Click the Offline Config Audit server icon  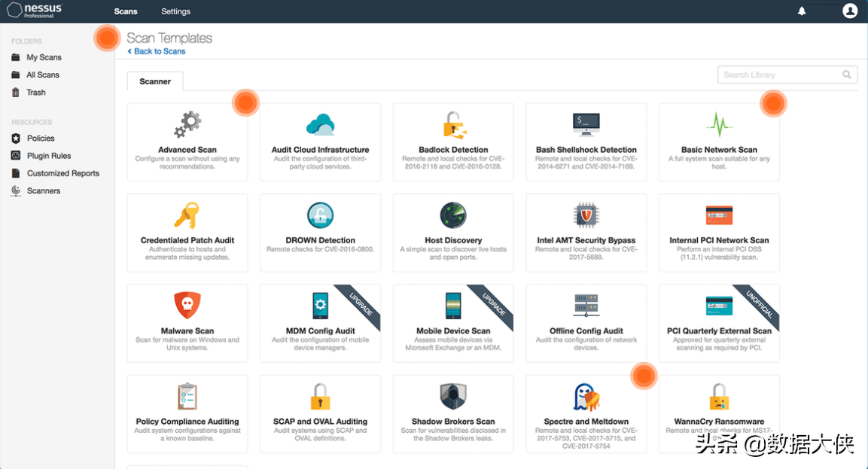pyautogui.click(x=586, y=306)
